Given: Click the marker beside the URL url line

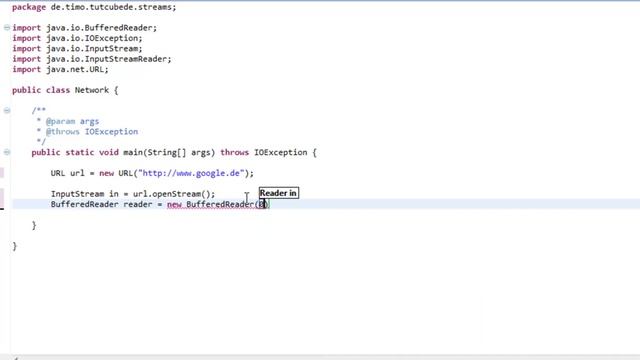Looking at the screenshot, I should pyautogui.click(x=2, y=173).
